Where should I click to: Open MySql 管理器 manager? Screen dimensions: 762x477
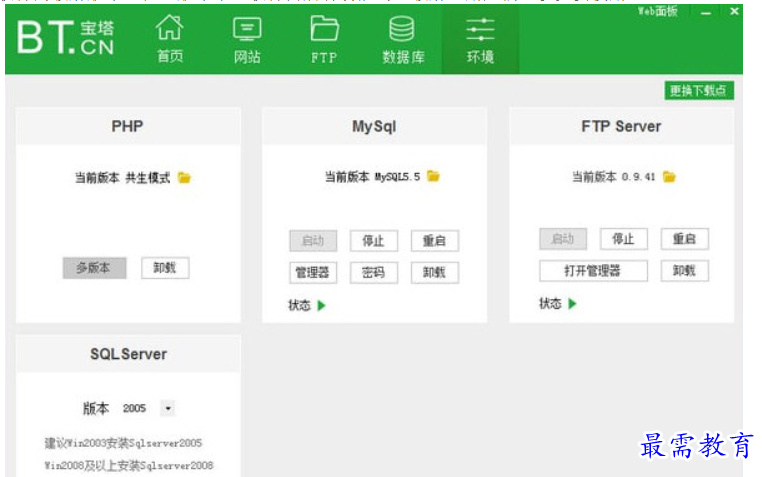click(x=313, y=273)
